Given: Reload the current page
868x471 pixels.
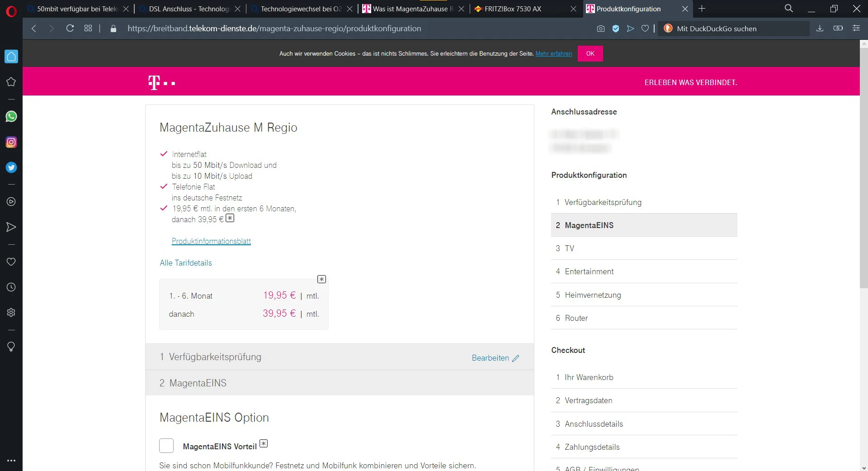Looking at the screenshot, I should click(x=70, y=29).
